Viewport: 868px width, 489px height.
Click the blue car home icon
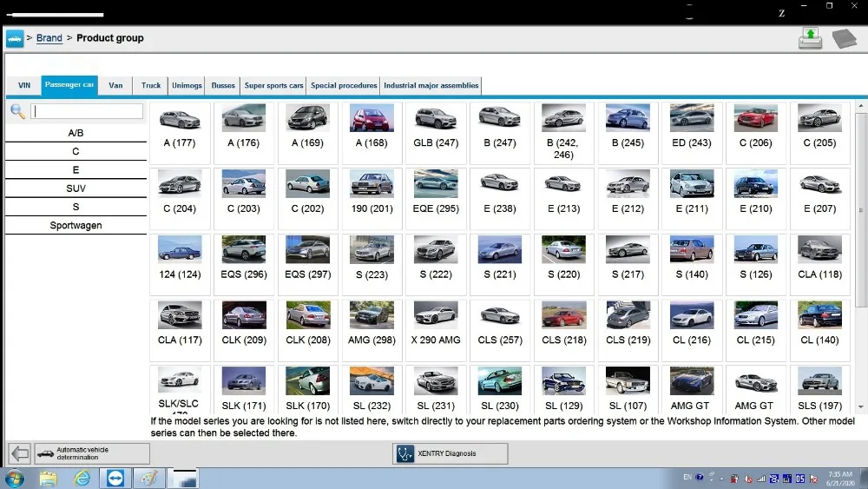coord(15,38)
